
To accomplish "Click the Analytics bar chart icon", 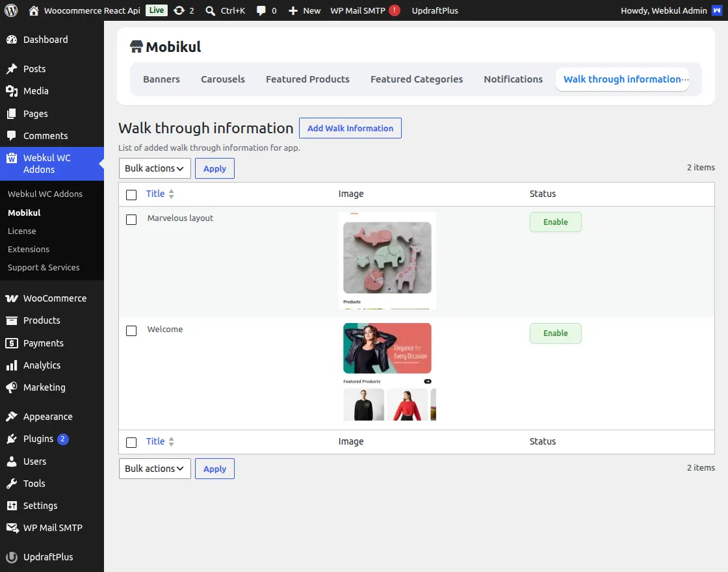I will [x=12, y=365].
